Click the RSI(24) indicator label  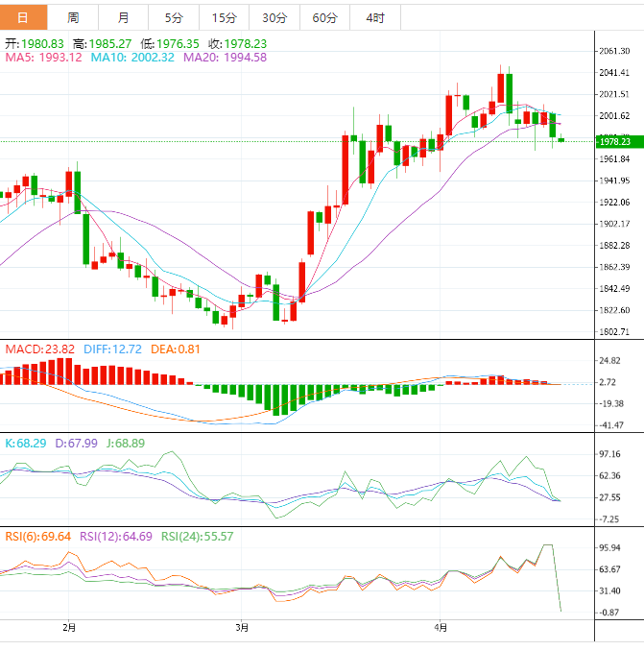pyautogui.click(x=197, y=536)
